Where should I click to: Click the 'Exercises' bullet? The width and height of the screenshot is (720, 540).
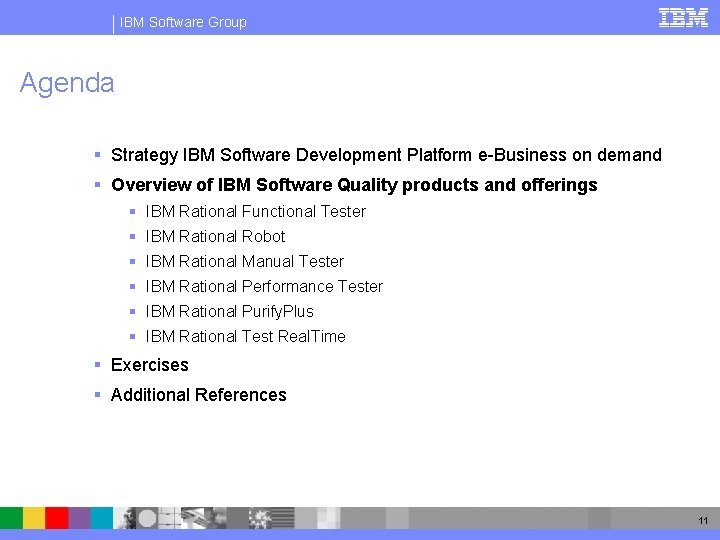[x=150, y=365]
